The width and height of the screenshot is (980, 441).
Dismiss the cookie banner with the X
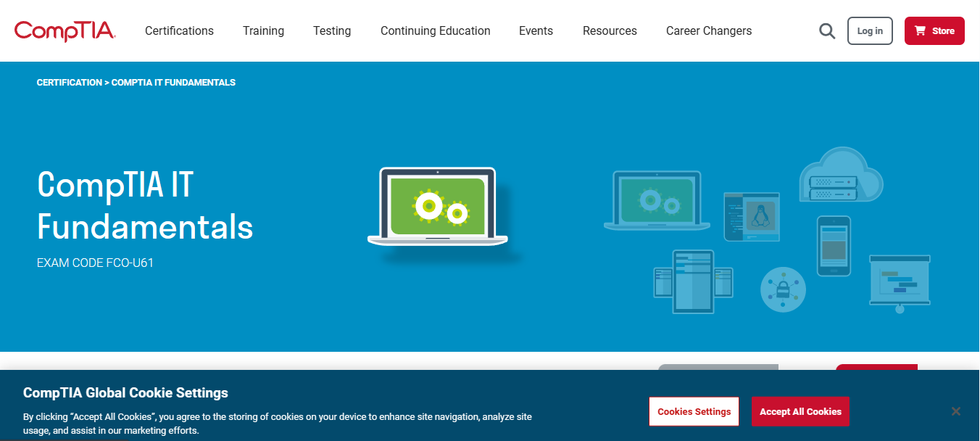click(956, 411)
